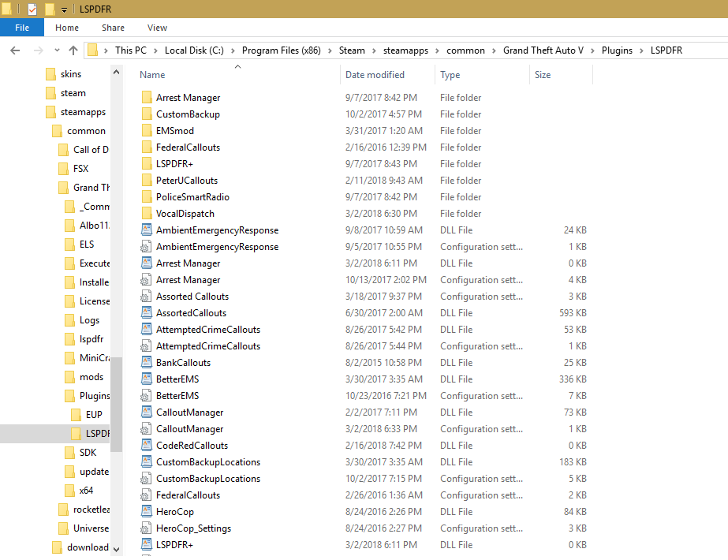728x560 pixels.
Task: Select the FederalCallouts folder icon
Action: (146, 147)
